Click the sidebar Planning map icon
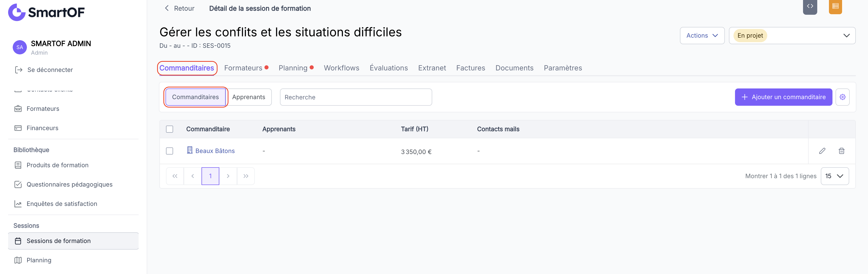The image size is (868, 274). tap(18, 260)
